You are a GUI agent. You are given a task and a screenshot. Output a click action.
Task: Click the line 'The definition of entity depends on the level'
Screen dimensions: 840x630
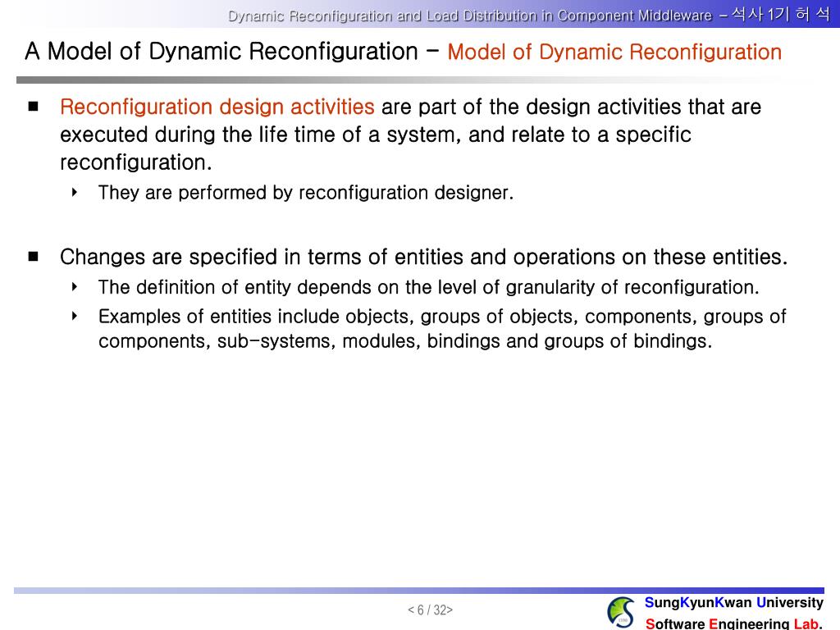(428, 288)
